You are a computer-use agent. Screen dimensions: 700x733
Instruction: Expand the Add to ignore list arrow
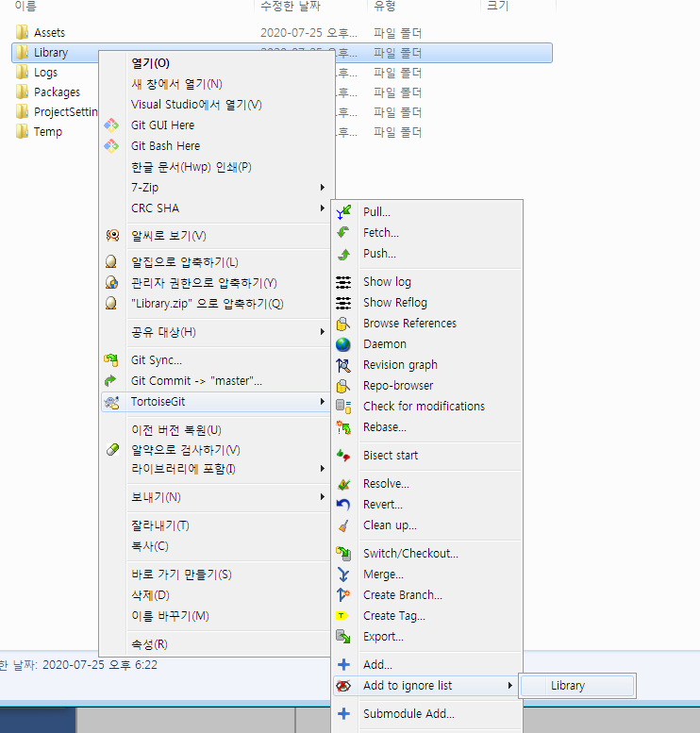(x=509, y=686)
